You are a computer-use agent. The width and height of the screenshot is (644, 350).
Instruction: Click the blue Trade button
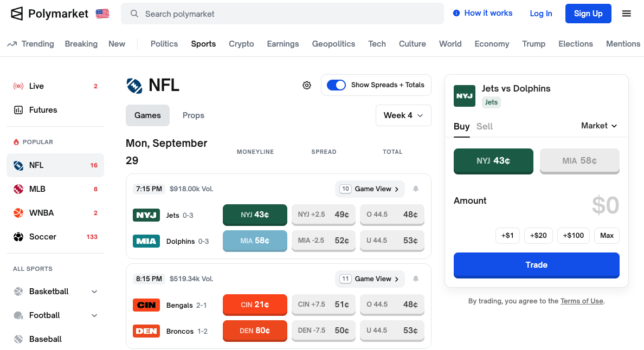coord(536,265)
